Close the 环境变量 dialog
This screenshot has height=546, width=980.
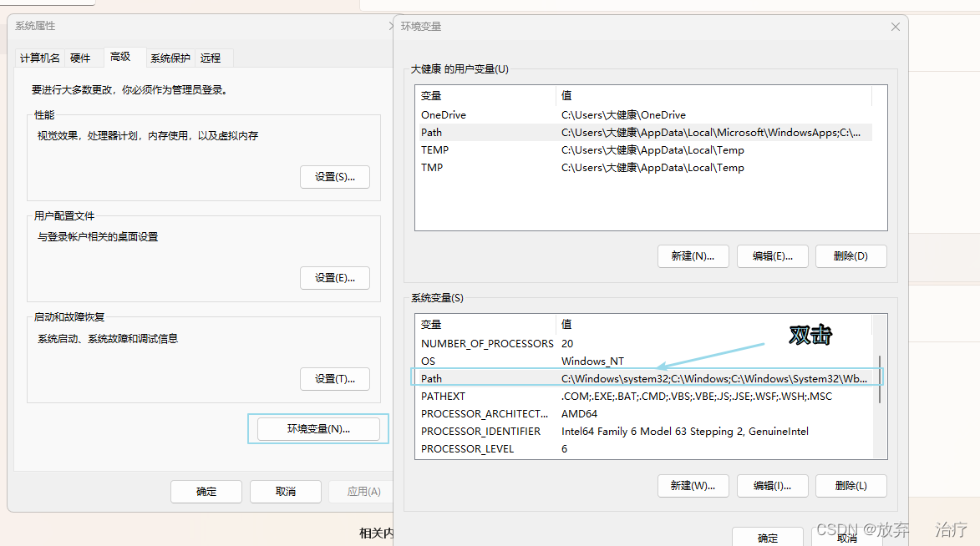point(896,27)
